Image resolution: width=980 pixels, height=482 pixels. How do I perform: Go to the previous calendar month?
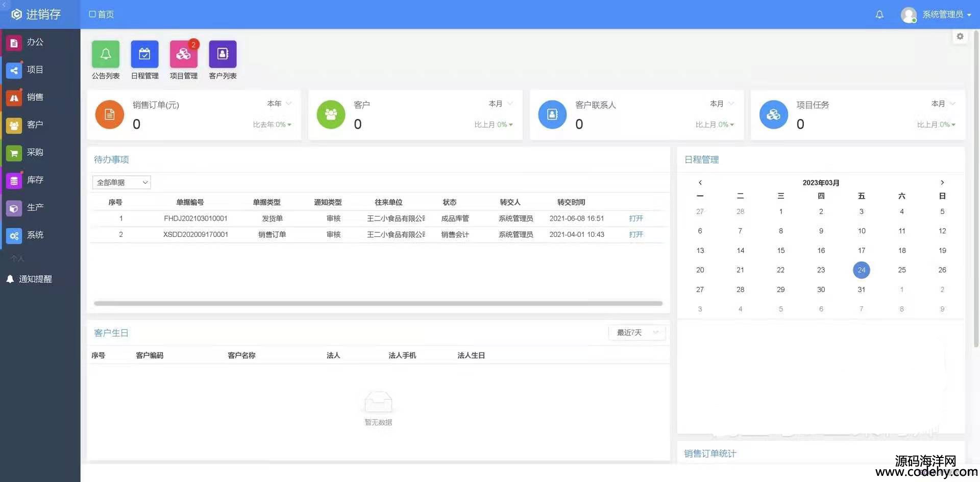click(x=700, y=182)
